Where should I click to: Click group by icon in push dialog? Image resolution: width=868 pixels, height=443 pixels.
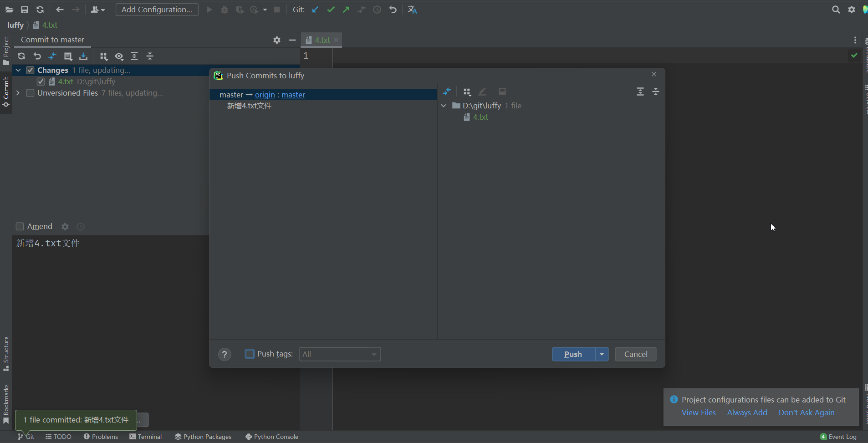click(467, 92)
